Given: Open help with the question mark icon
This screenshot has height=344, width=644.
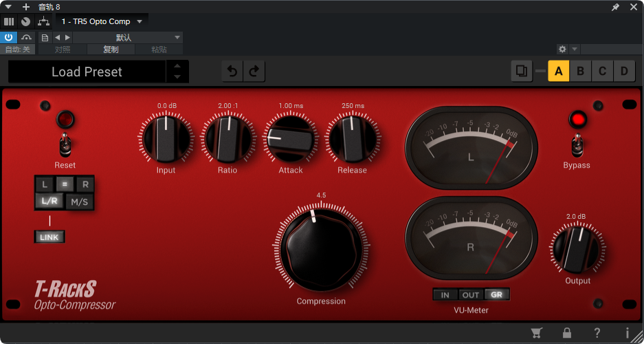Looking at the screenshot, I should pos(597,332).
